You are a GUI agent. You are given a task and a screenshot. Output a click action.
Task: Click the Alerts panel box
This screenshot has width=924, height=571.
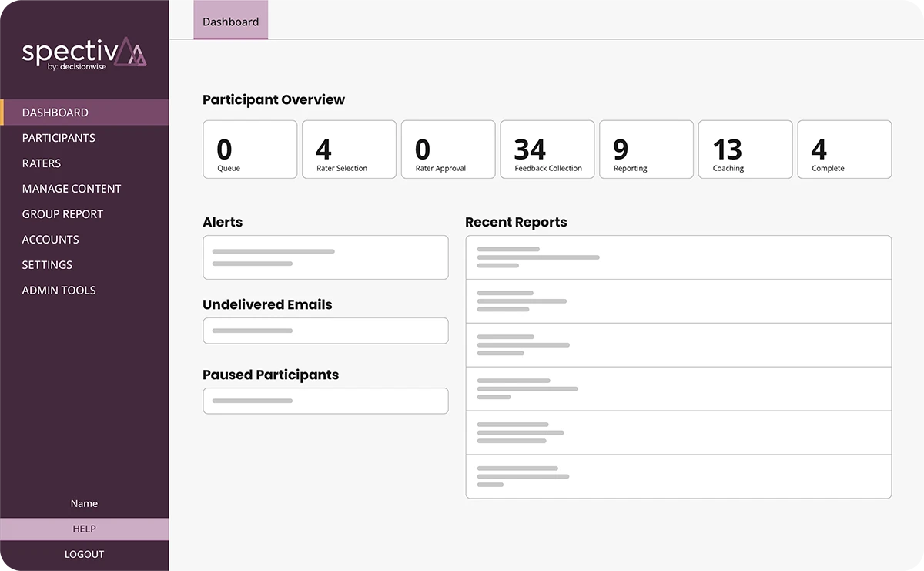coord(326,257)
